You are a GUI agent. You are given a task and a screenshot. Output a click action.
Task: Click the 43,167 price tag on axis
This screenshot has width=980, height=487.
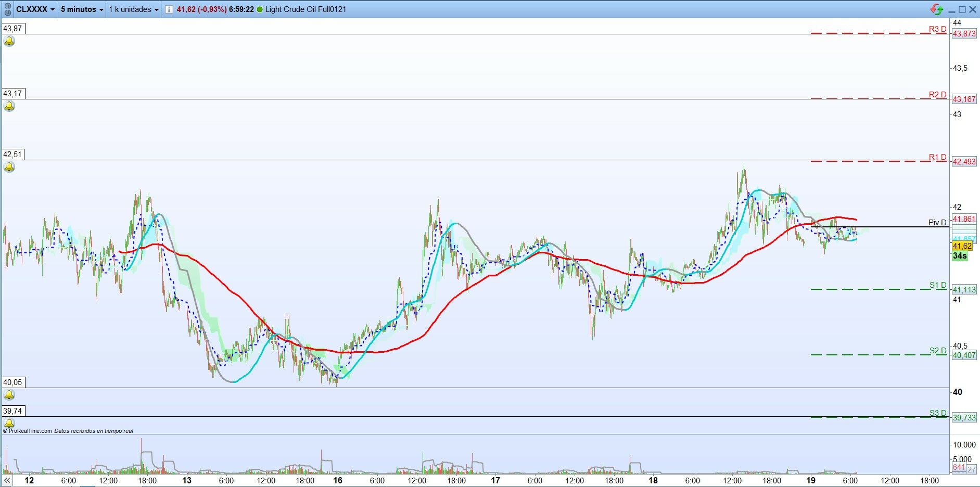964,99
